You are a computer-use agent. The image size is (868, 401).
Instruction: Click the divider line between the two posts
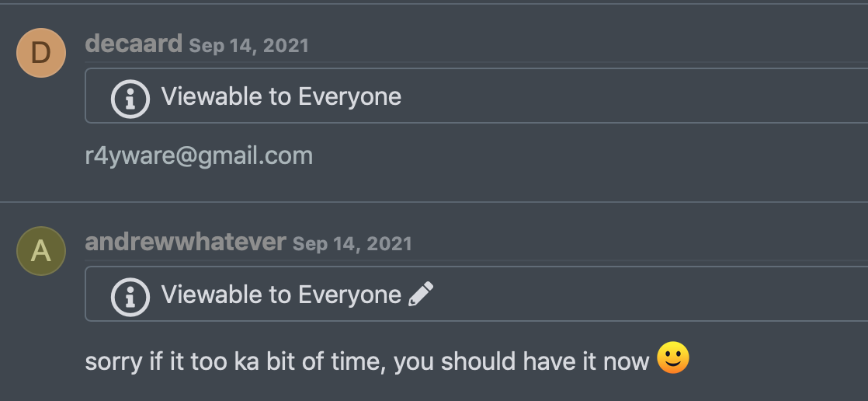coord(434,202)
